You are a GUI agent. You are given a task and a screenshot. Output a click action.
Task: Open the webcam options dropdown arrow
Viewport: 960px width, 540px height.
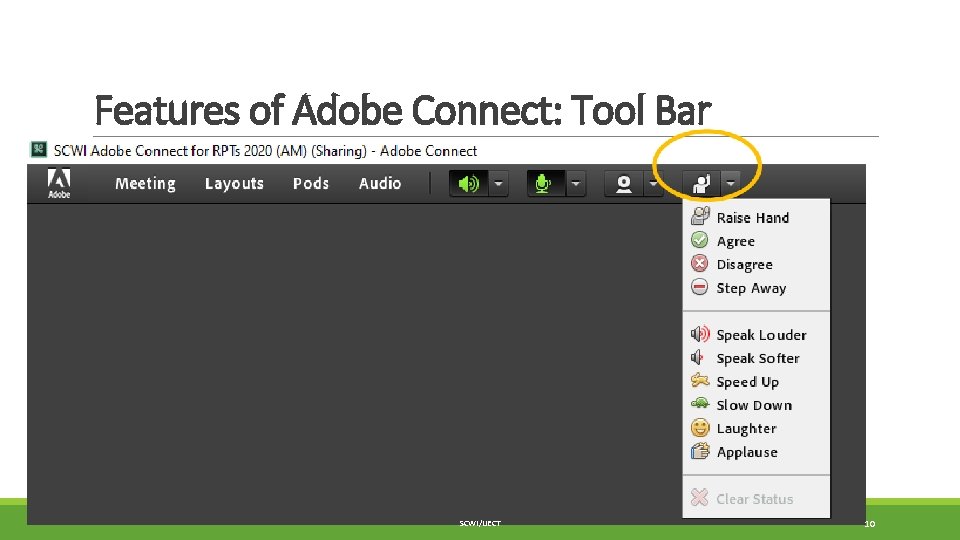(653, 184)
